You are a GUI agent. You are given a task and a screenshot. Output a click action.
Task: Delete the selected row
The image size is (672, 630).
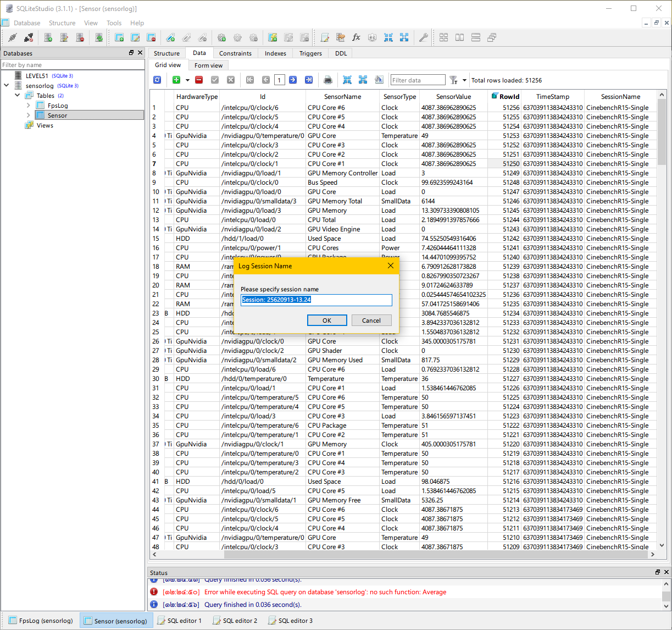(198, 80)
